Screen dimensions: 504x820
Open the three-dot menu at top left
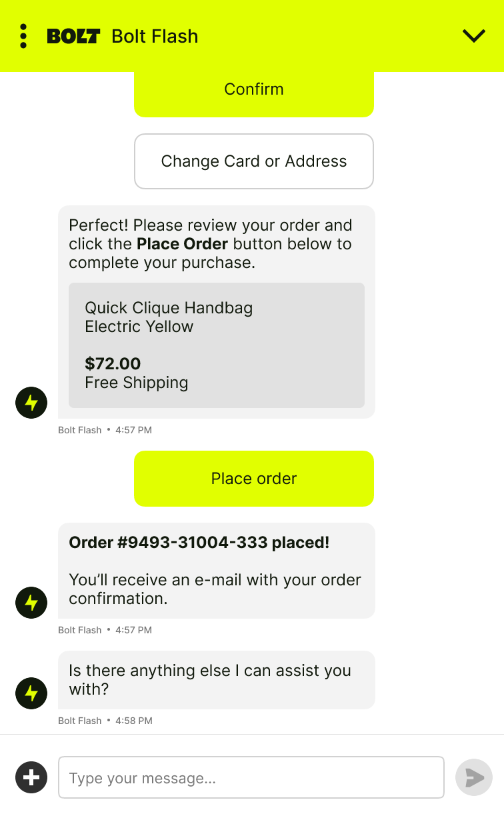(23, 36)
